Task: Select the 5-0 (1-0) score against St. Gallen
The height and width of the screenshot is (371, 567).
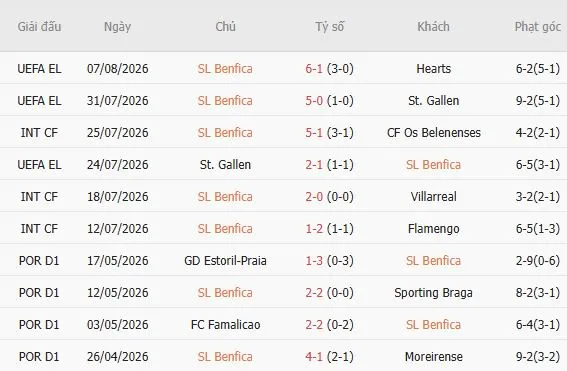Action: 329,101
